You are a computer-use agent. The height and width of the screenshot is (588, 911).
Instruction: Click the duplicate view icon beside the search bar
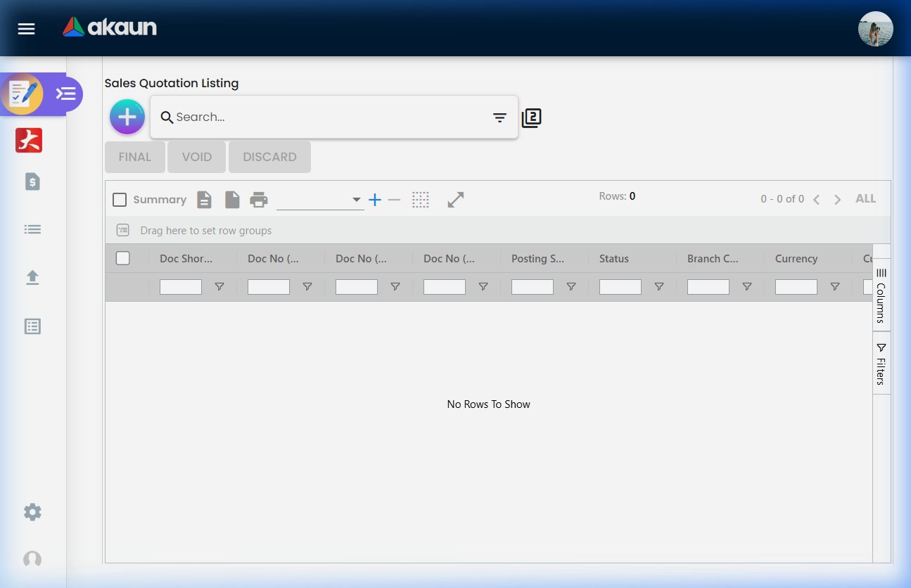pos(531,117)
